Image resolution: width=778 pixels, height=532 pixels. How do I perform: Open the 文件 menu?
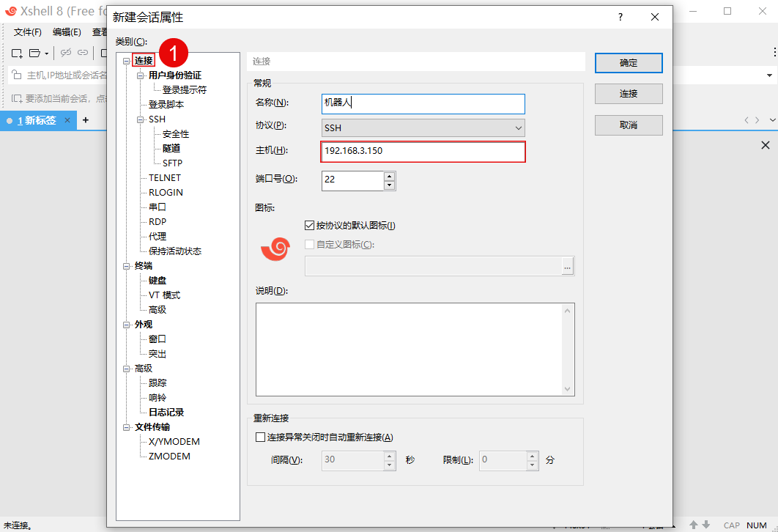pos(28,32)
